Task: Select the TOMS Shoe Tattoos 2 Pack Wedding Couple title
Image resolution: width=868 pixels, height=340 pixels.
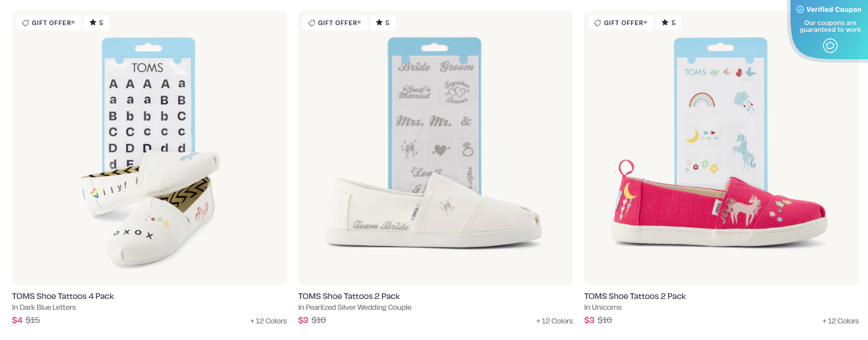Action: [x=349, y=296]
